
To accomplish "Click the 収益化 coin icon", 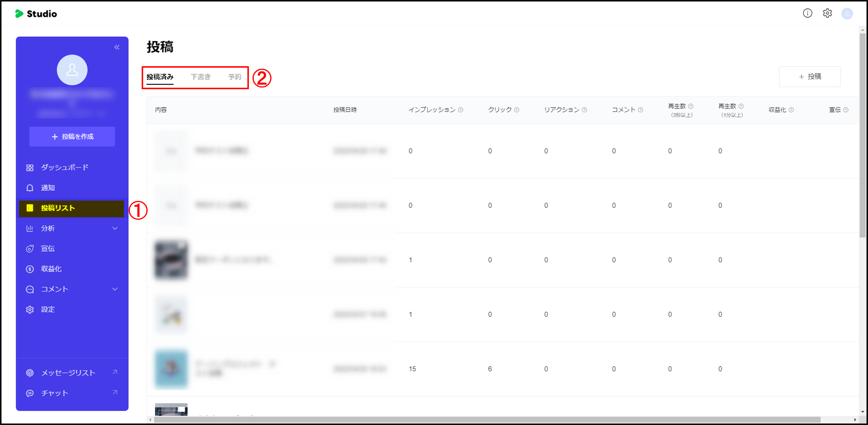I will [30, 269].
